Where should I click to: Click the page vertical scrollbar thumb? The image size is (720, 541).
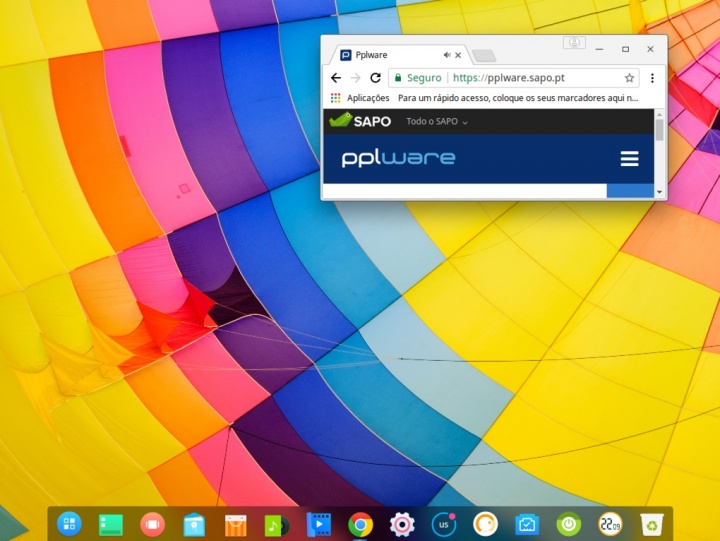click(x=659, y=129)
